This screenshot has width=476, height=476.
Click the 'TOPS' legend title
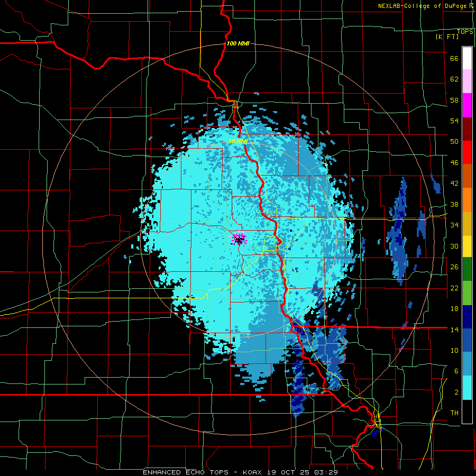pyautogui.click(x=465, y=31)
